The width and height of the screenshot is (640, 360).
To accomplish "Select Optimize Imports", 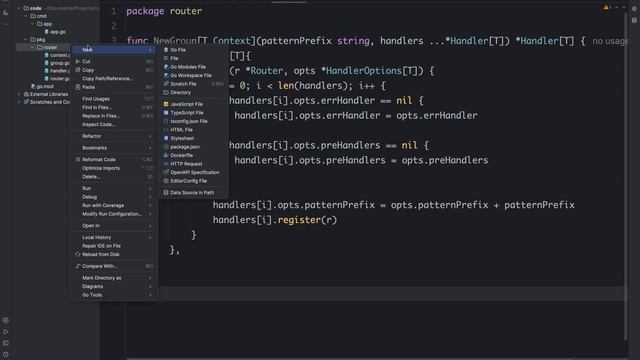I will point(114,169).
